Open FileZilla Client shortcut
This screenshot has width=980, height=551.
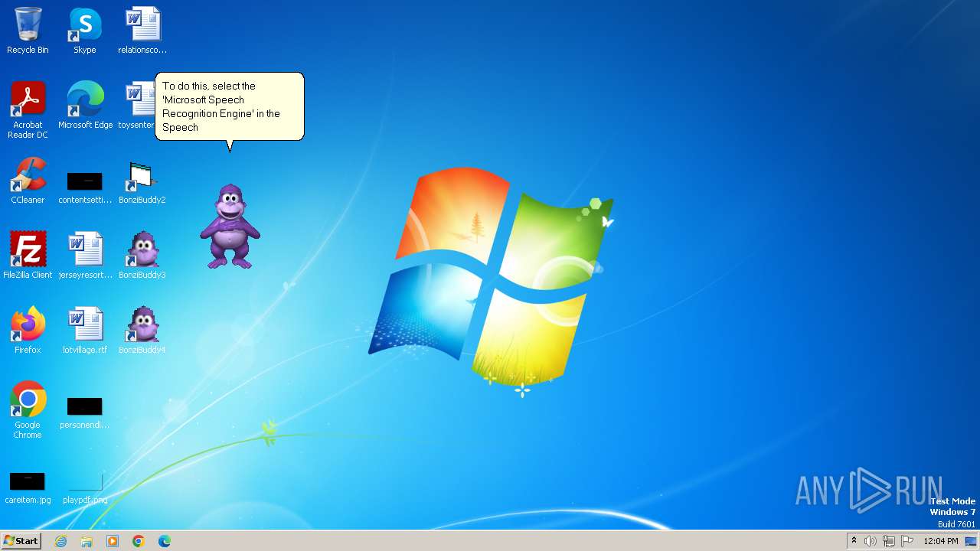coord(28,256)
